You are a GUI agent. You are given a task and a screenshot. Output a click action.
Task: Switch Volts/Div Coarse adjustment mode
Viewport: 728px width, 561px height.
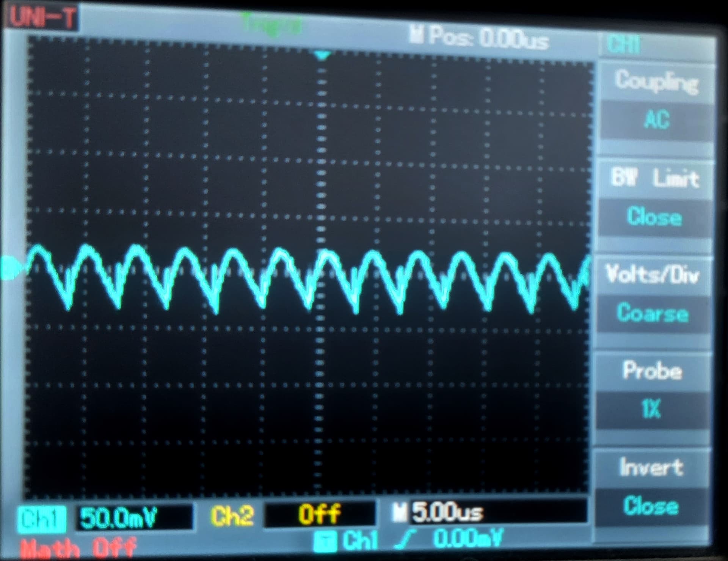(x=653, y=313)
